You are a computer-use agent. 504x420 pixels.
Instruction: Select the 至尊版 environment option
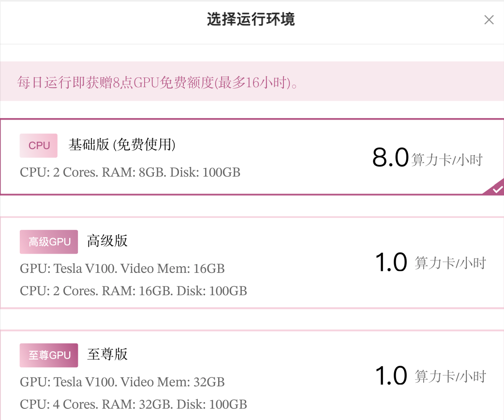coord(252,375)
